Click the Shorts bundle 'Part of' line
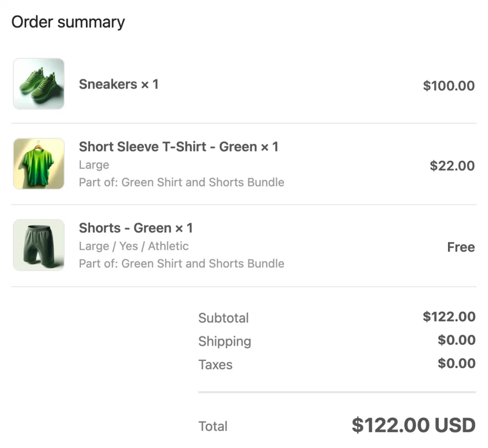488x448 pixels. (182, 263)
